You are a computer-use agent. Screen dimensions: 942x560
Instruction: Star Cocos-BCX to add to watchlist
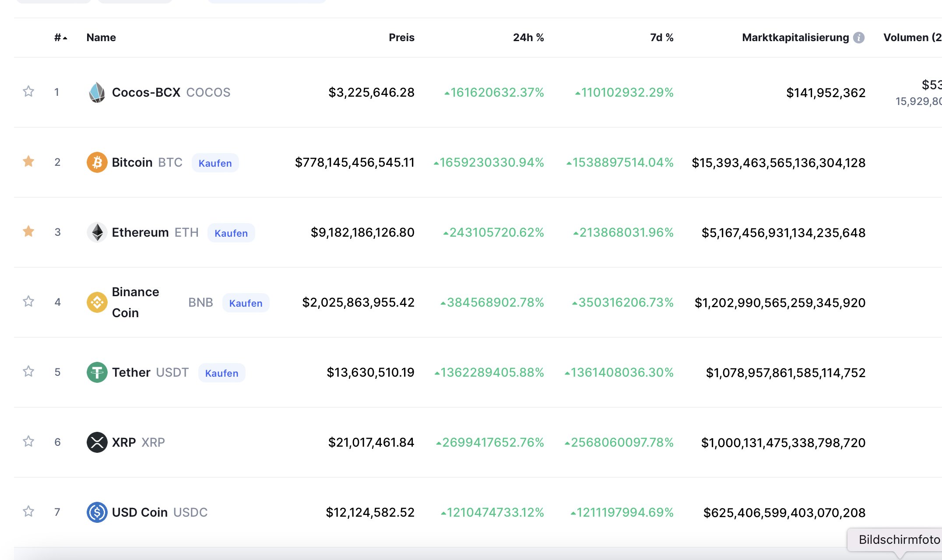[x=28, y=91]
